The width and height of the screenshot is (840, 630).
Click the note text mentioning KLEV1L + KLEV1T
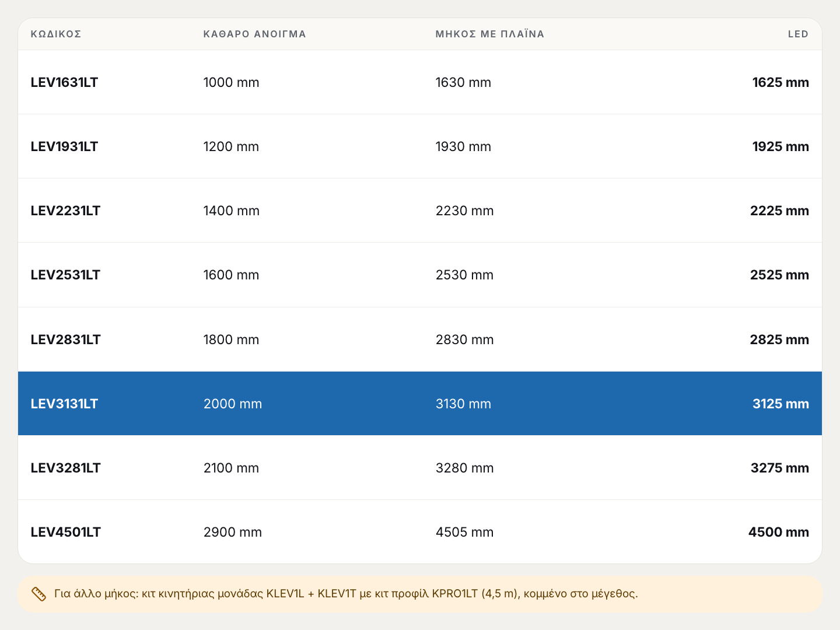(346, 594)
